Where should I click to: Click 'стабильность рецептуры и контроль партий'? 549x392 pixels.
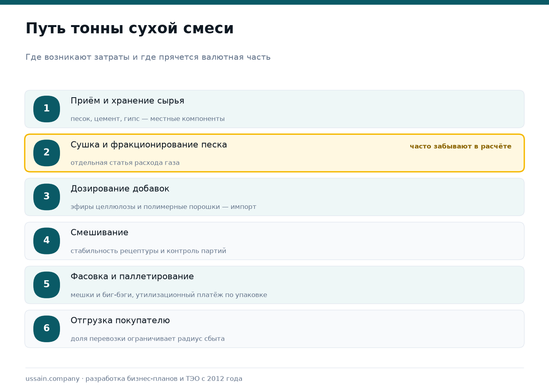pyautogui.click(x=149, y=251)
